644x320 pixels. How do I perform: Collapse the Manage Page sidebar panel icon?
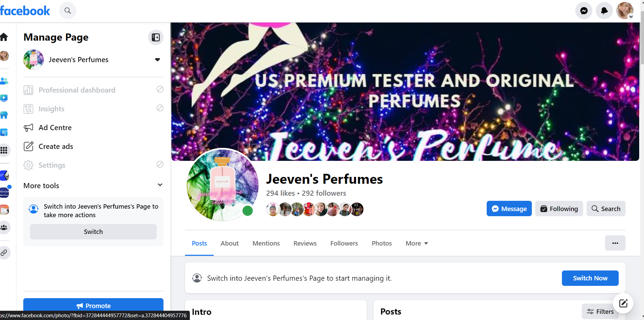point(156,37)
